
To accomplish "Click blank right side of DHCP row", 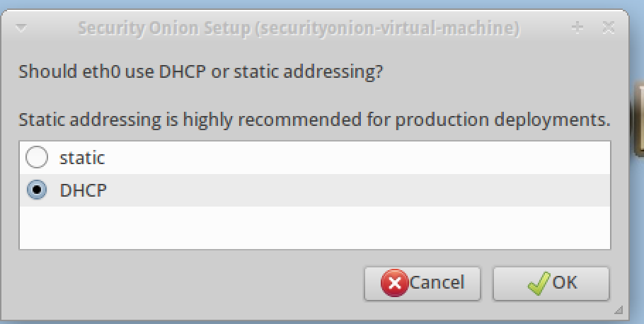I will [425, 190].
